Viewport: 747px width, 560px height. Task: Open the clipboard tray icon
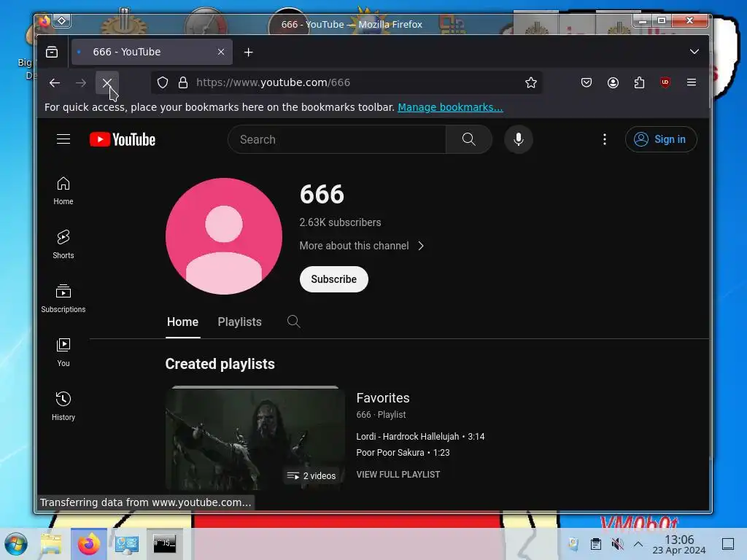click(595, 544)
